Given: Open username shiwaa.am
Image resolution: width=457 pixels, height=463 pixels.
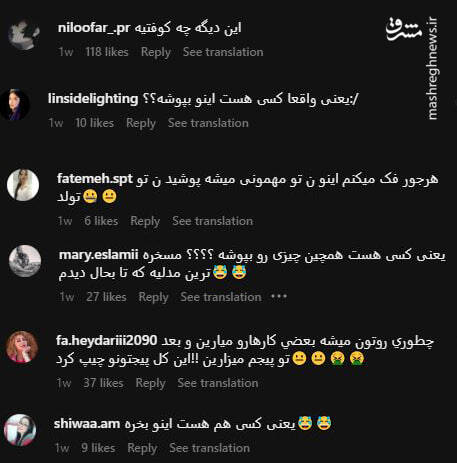Looking at the screenshot, I should 87,424.
